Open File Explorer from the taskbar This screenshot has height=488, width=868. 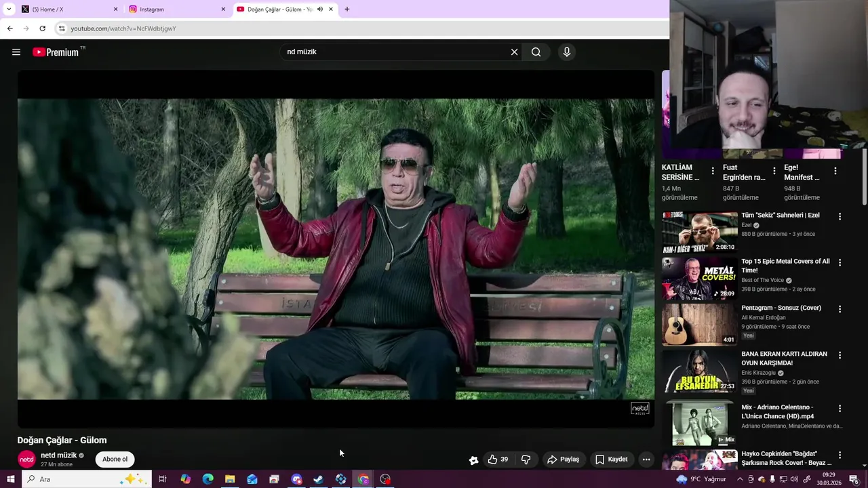click(230, 479)
